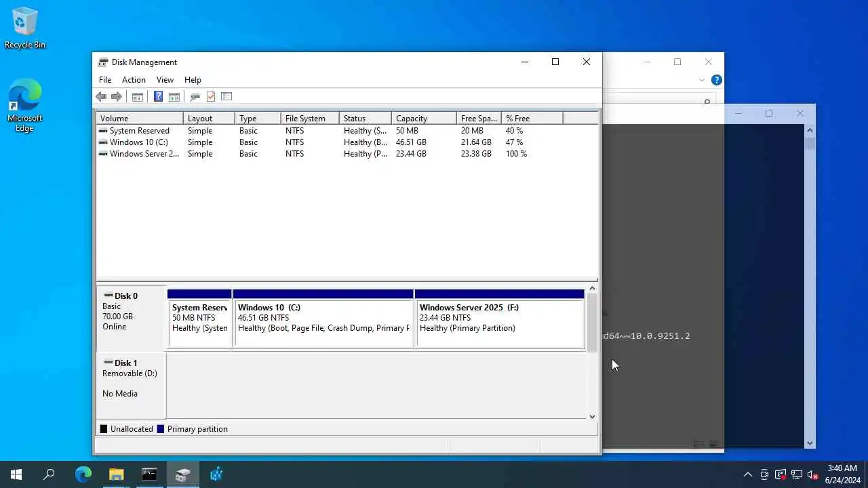Viewport: 868px width, 488px height.
Task: Click the graphical pane vertical scrollbar thumb
Action: pyautogui.click(x=592, y=324)
